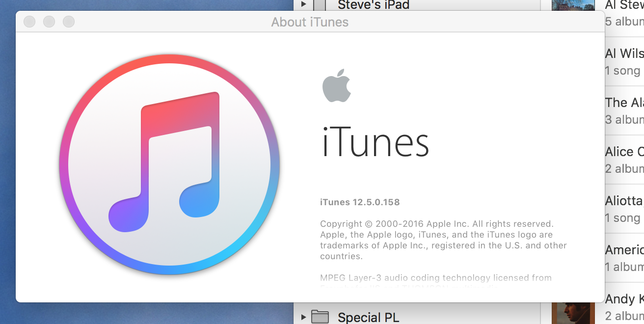Select The Ala artist with 3 albums

[x=624, y=110]
